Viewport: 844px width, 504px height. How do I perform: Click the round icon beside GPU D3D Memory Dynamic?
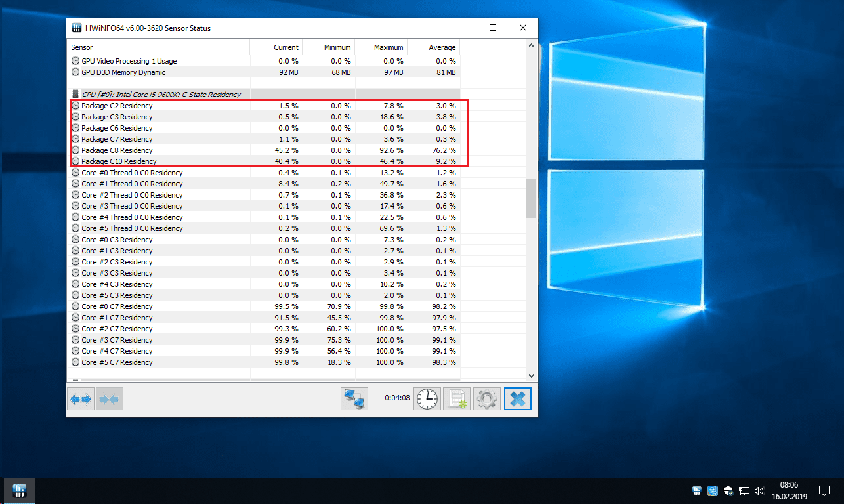(x=75, y=72)
